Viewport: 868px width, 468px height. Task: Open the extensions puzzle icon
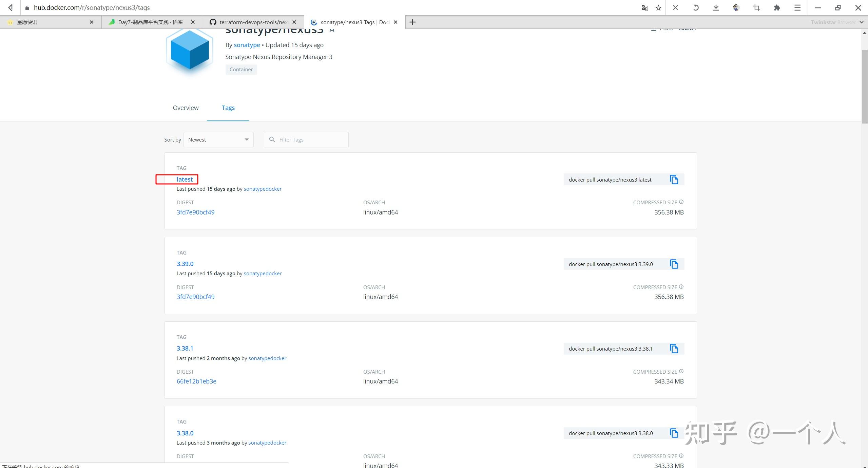point(777,7)
